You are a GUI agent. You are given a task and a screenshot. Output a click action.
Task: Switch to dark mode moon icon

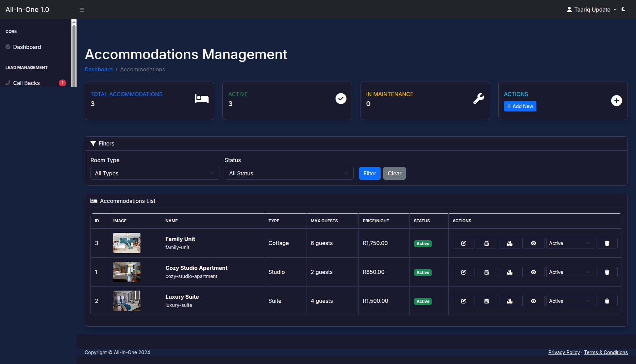tap(623, 10)
